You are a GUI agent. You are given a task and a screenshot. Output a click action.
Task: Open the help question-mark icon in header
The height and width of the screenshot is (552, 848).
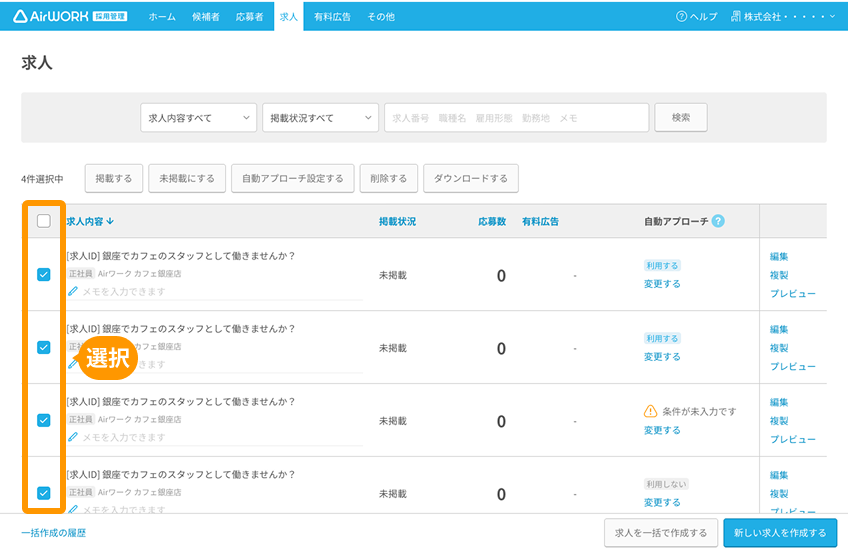click(681, 16)
